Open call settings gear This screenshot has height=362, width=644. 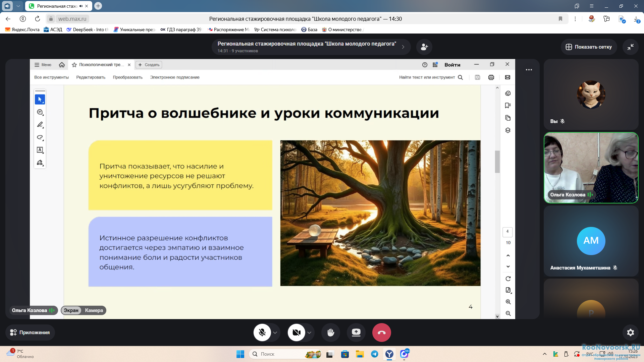[x=630, y=333]
